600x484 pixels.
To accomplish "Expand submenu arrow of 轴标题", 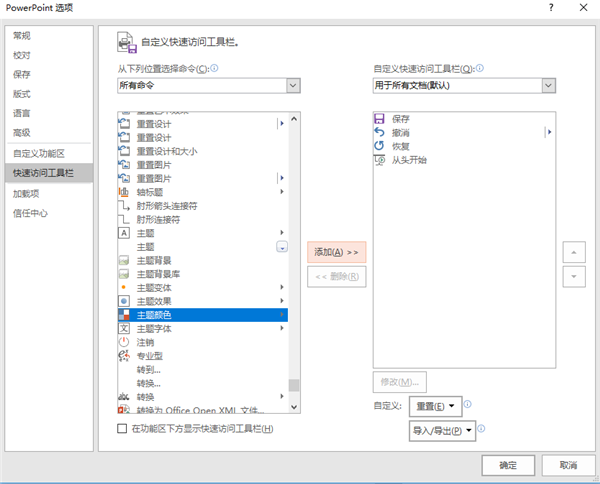I will (x=282, y=192).
